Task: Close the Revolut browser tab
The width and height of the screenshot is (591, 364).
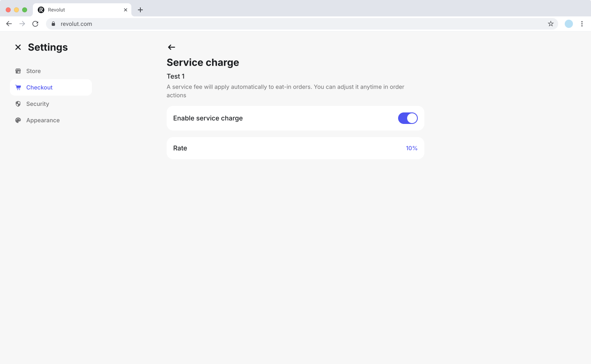Action: [x=126, y=10]
